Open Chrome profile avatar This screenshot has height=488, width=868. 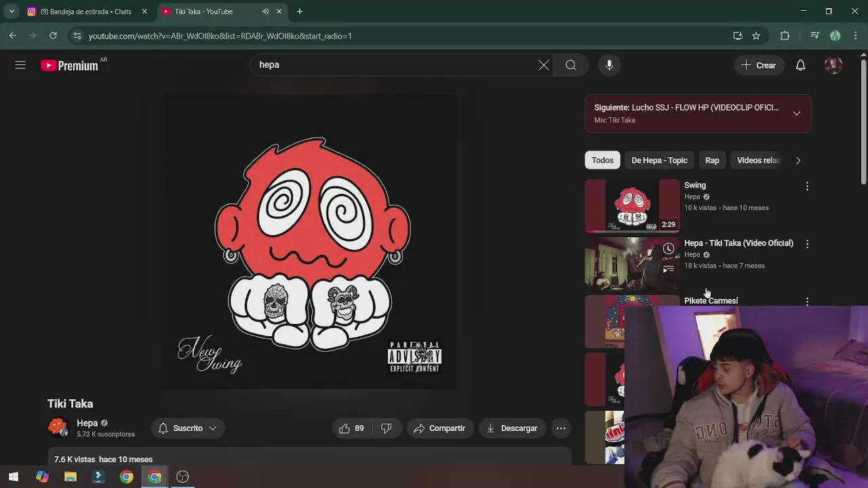click(835, 36)
